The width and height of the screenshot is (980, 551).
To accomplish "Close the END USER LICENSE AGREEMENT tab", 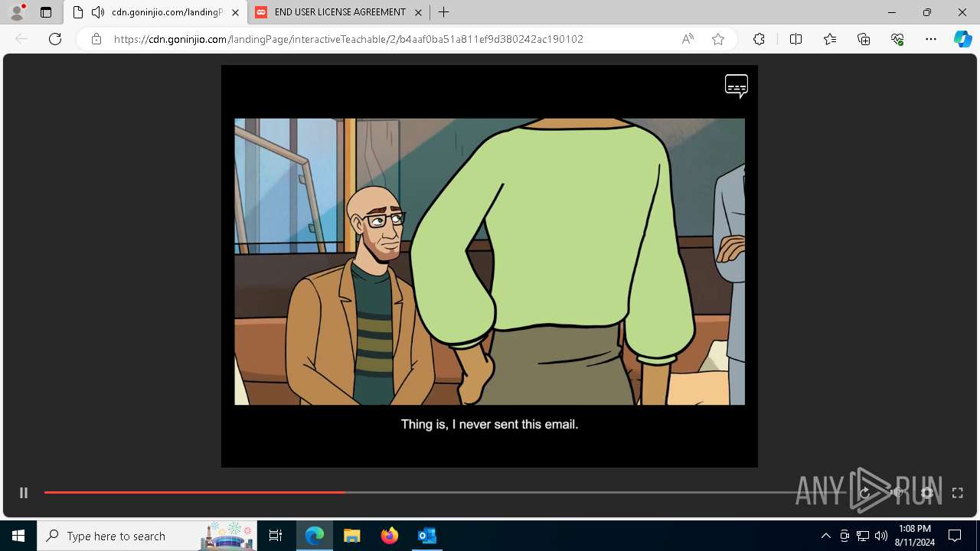I will pyautogui.click(x=418, y=12).
